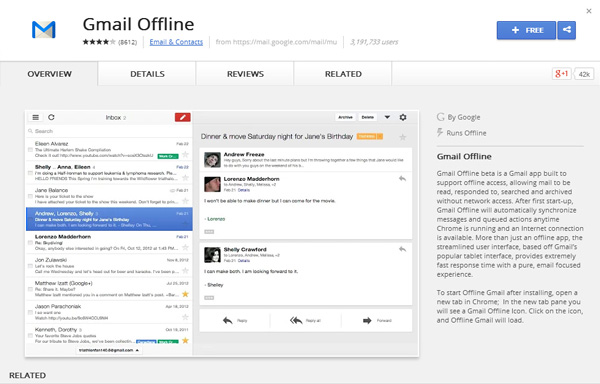This screenshot has height=384, width=600.
Task: Click the Forward button
Action: click(377, 321)
